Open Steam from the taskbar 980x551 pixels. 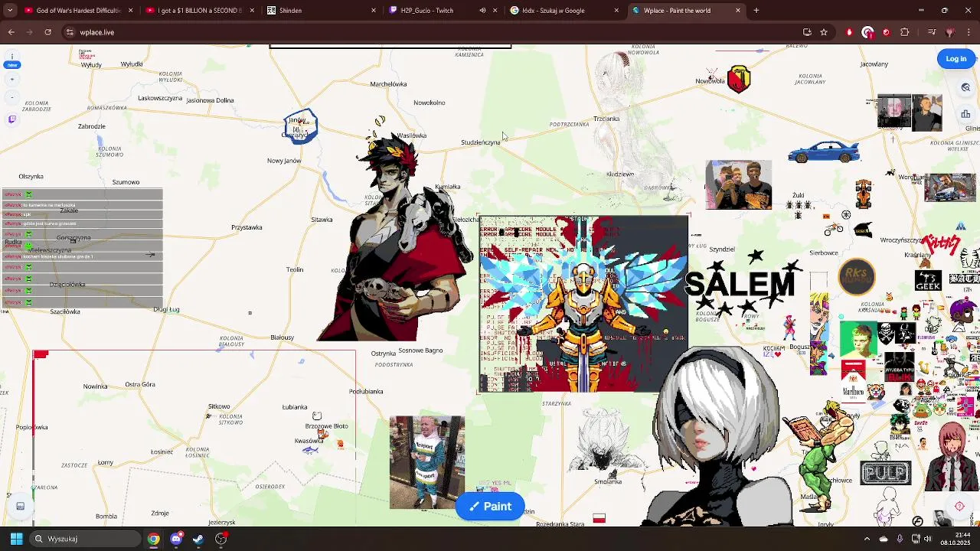click(198, 539)
